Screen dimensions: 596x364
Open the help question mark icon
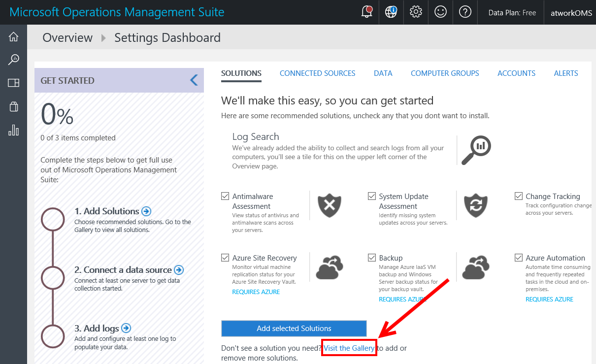click(465, 12)
